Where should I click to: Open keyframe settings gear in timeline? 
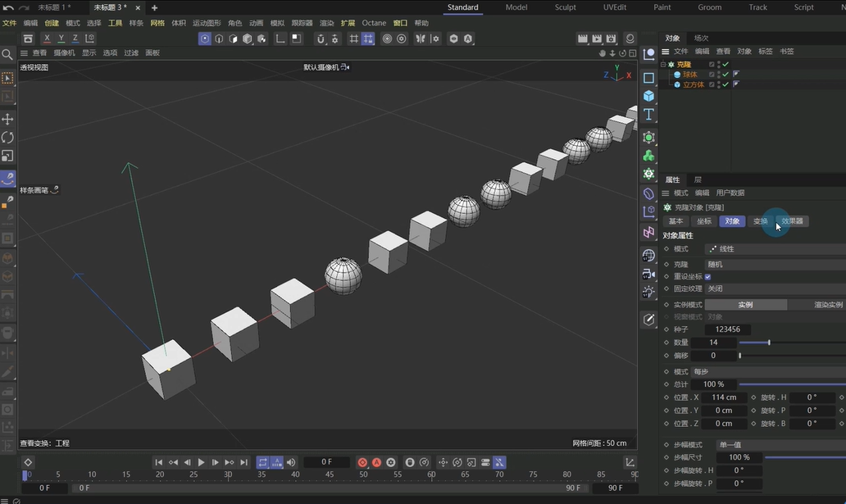[x=391, y=462]
